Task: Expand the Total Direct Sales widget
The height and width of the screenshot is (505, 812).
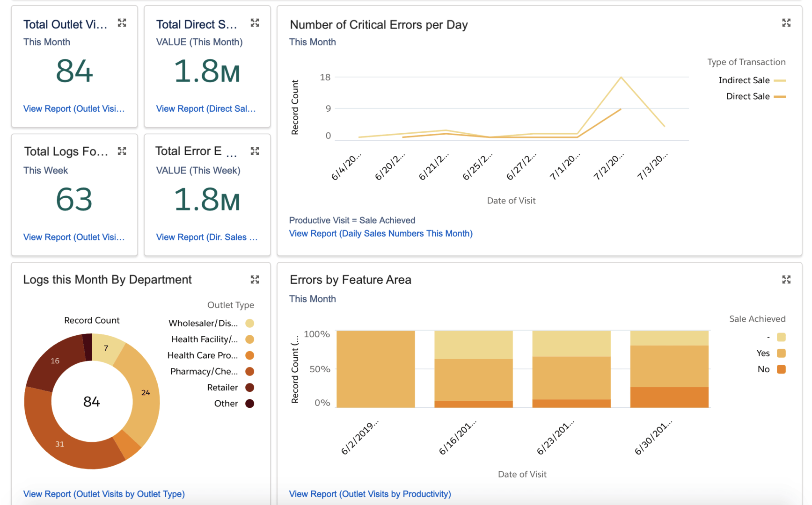Action: [255, 23]
